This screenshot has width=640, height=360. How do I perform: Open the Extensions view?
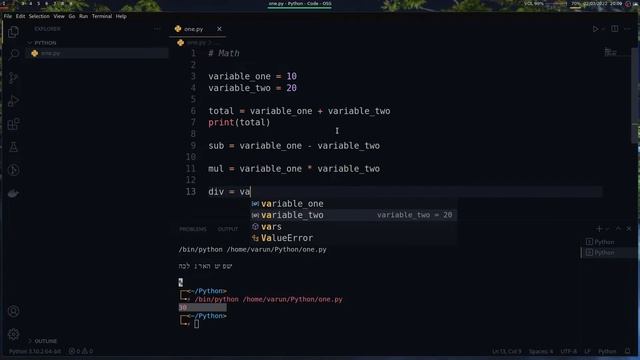pos(13,124)
